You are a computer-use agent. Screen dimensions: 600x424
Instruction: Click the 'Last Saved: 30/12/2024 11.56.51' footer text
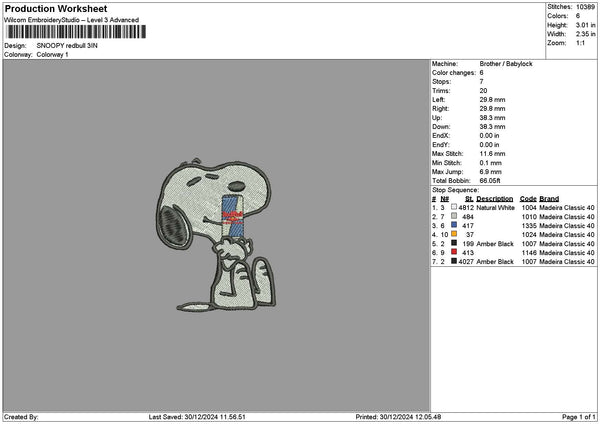click(x=197, y=417)
